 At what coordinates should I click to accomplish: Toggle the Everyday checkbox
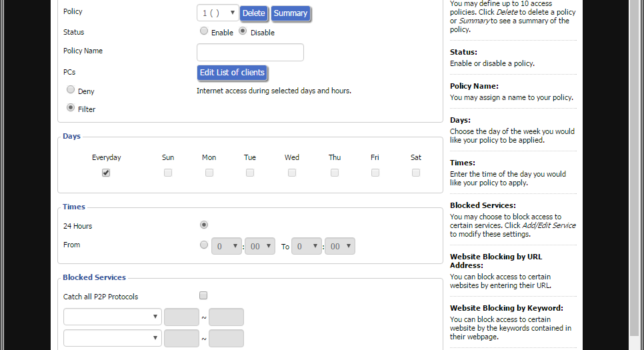[x=106, y=173]
